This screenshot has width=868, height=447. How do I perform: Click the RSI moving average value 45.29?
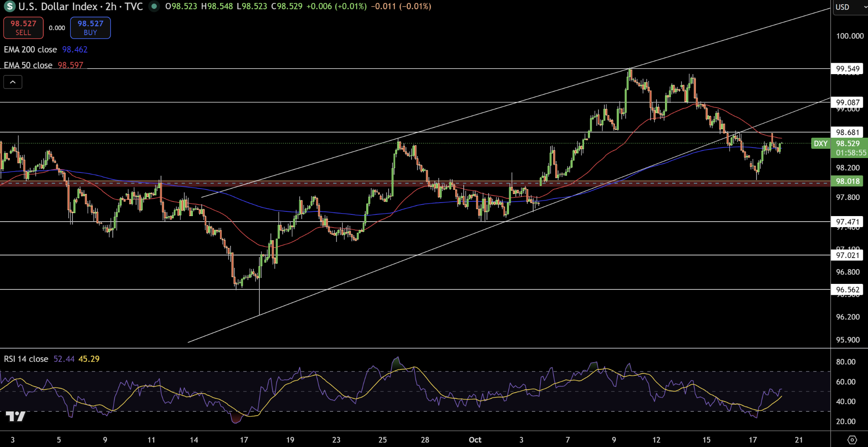click(x=89, y=359)
